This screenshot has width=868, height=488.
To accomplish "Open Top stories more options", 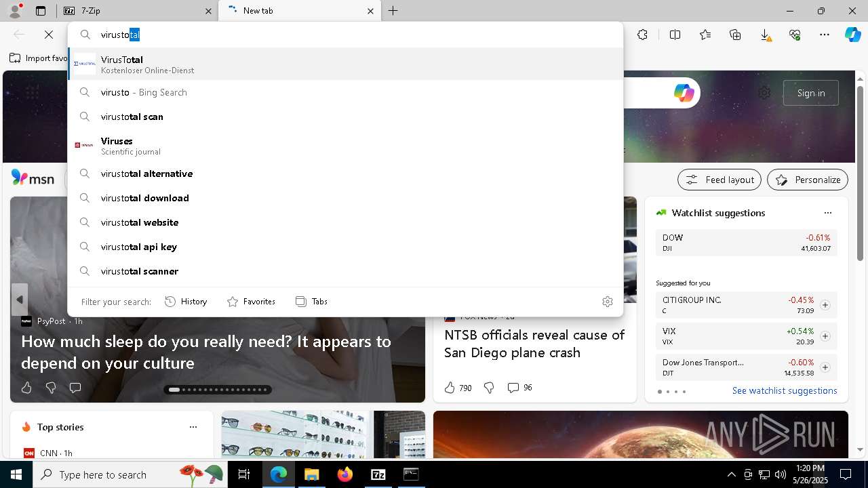I will (x=193, y=427).
